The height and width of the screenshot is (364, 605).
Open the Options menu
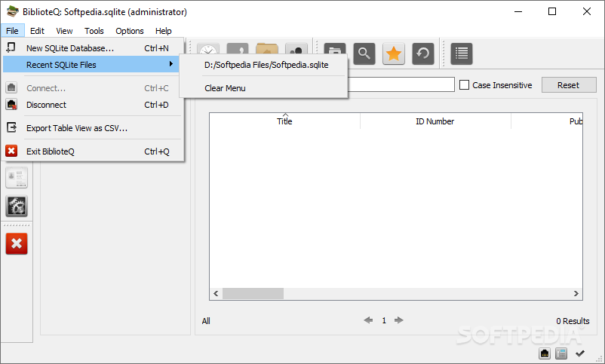point(130,31)
